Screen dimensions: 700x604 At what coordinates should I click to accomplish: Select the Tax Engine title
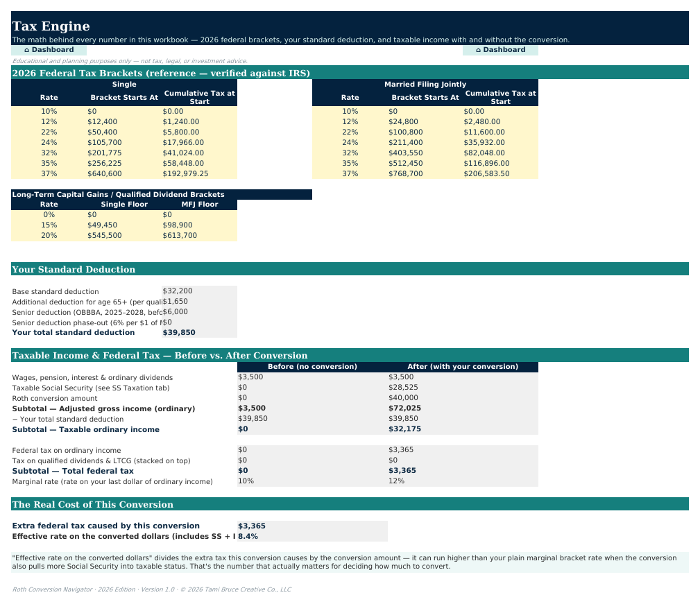pyautogui.click(x=51, y=26)
